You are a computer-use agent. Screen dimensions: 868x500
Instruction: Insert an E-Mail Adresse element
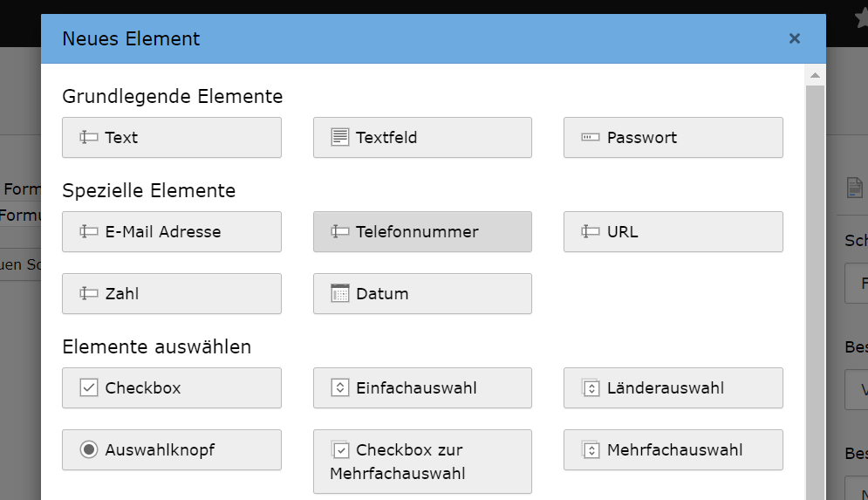[x=172, y=232]
